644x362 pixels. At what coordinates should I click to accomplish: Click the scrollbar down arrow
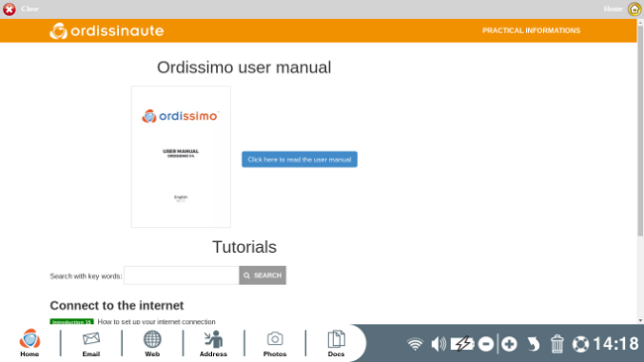click(x=640, y=320)
